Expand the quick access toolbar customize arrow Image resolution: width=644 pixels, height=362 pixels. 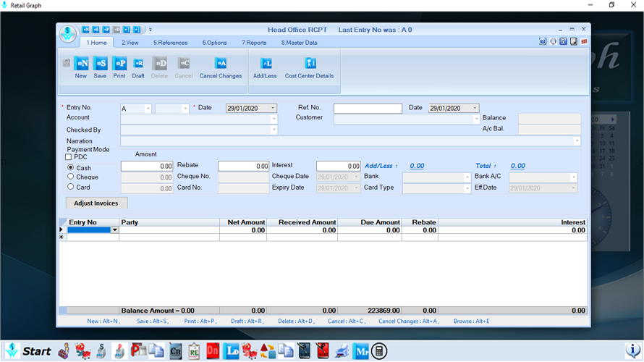click(151, 30)
